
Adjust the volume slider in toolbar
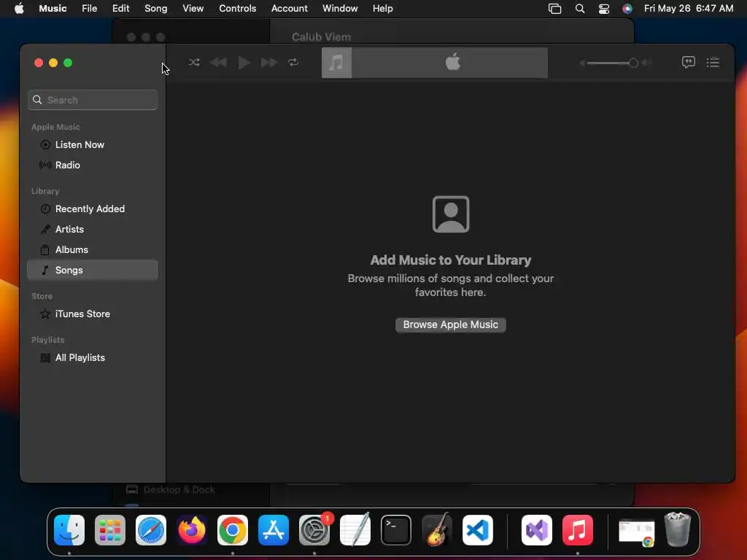click(x=613, y=63)
